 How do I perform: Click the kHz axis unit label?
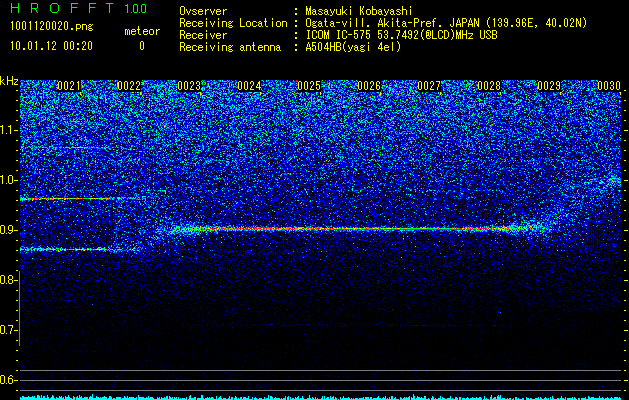[x=9, y=81]
